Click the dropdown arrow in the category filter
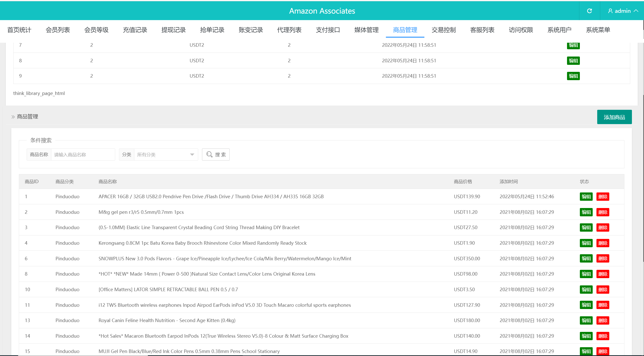 point(192,155)
